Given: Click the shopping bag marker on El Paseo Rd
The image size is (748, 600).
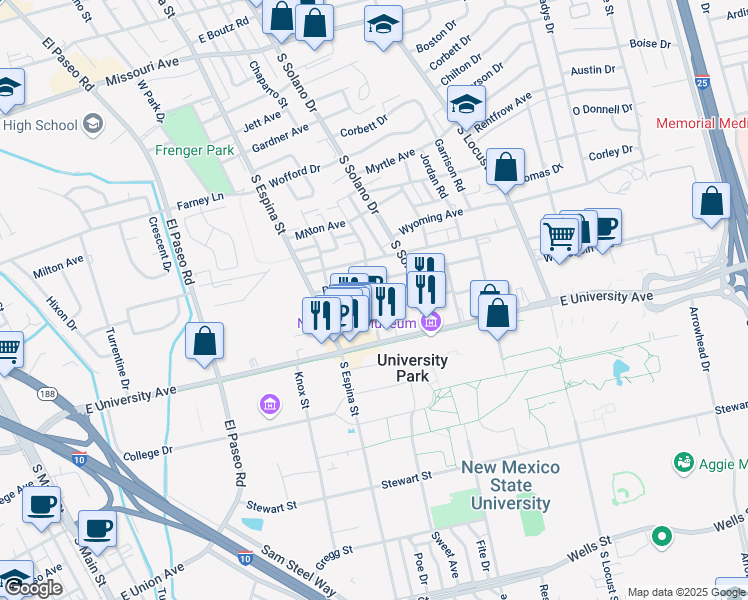Looking at the screenshot, I should pyautogui.click(x=204, y=342).
